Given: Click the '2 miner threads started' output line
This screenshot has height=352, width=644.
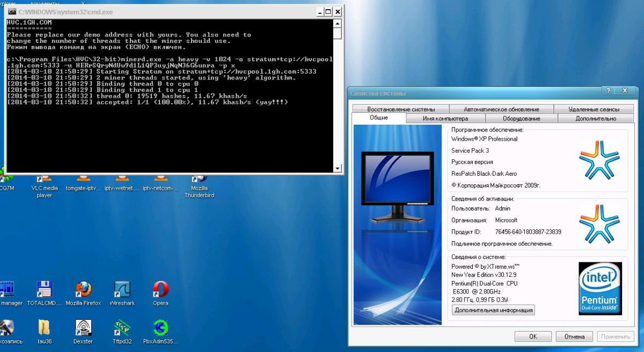Looking at the screenshot, I should pyautogui.click(x=151, y=78).
